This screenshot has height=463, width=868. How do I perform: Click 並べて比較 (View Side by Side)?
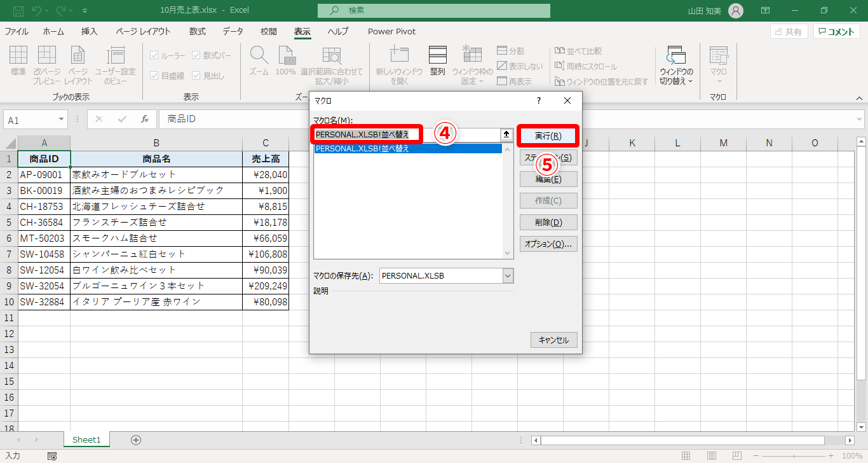tap(578, 51)
